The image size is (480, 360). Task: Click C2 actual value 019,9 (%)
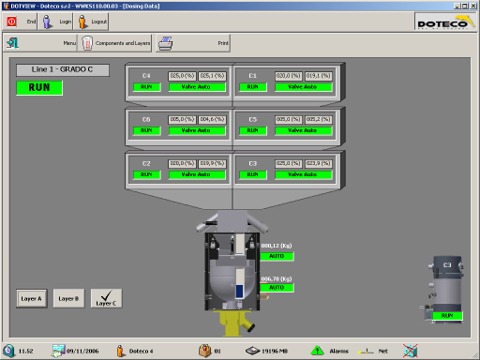(x=212, y=164)
